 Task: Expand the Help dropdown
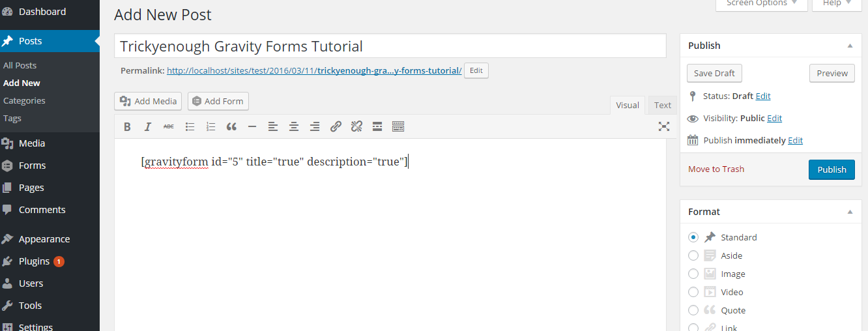(x=838, y=4)
